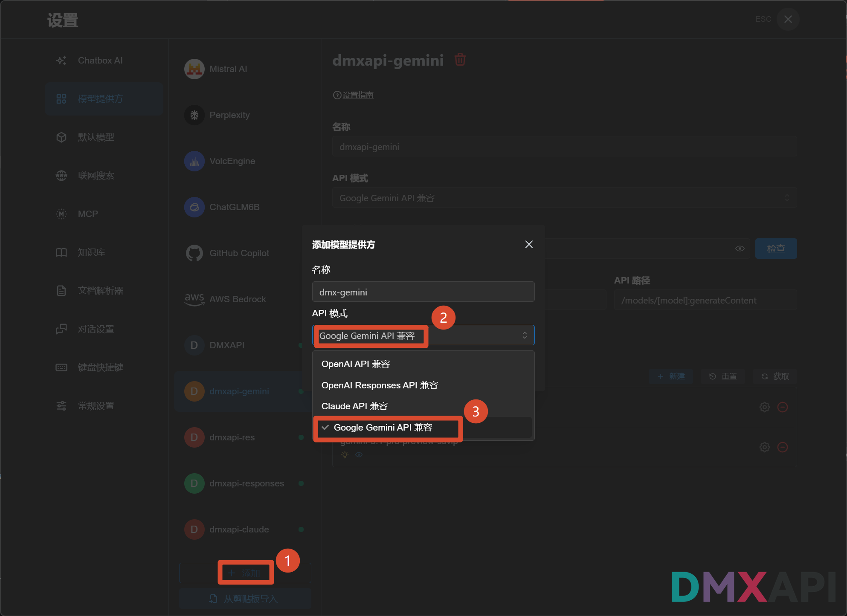Edit the dmx-gemini name field in dialog

[x=423, y=292]
